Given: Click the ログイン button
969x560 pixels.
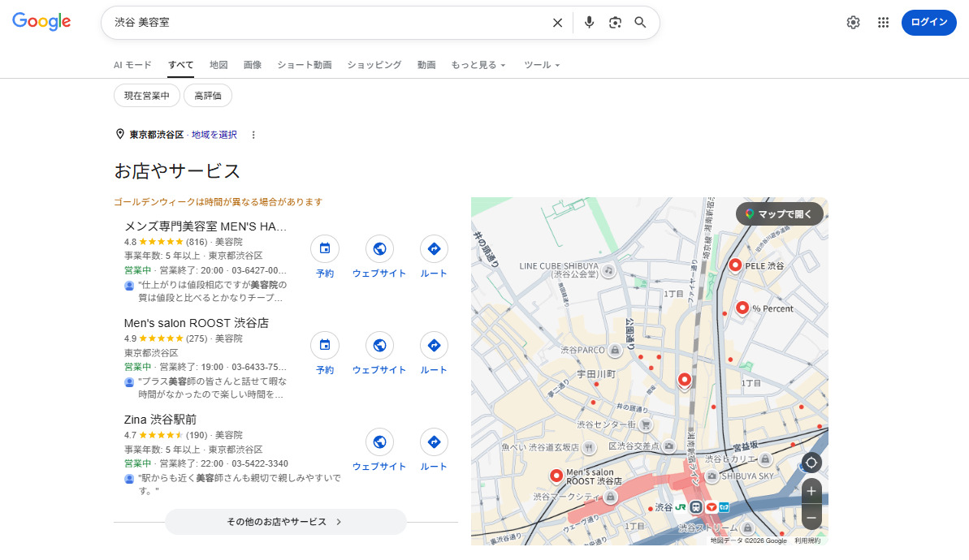Looking at the screenshot, I should pyautogui.click(x=929, y=22).
